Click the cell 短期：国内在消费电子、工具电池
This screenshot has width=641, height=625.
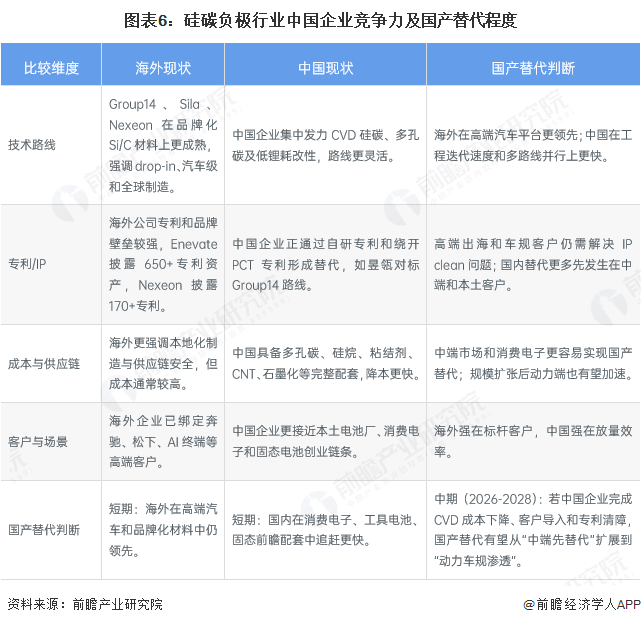325,530
